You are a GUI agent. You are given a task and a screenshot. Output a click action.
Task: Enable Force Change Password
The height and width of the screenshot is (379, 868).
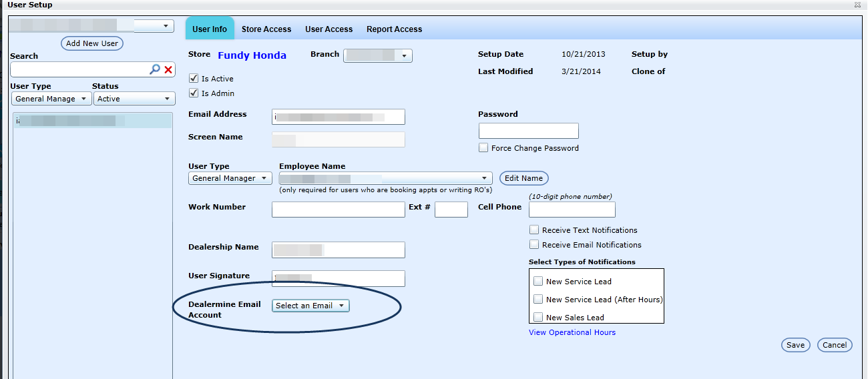483,148
